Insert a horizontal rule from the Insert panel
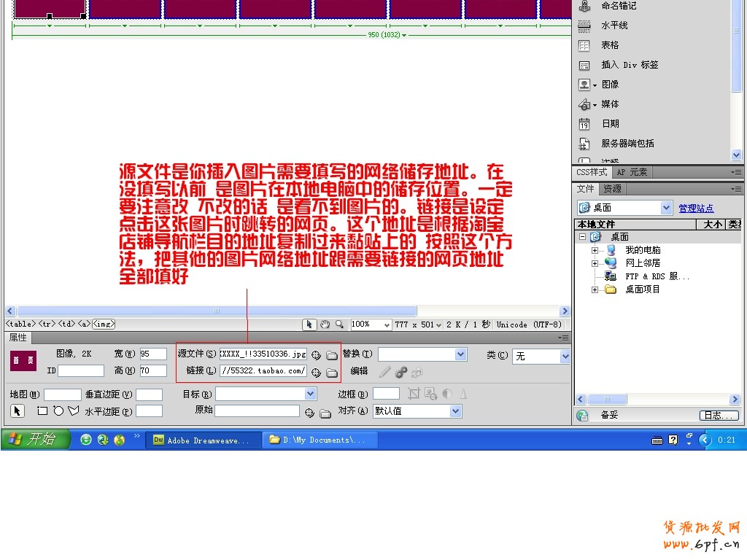Image resolution: width=747 pixels, height=560 pixels. tap(584, 26)
